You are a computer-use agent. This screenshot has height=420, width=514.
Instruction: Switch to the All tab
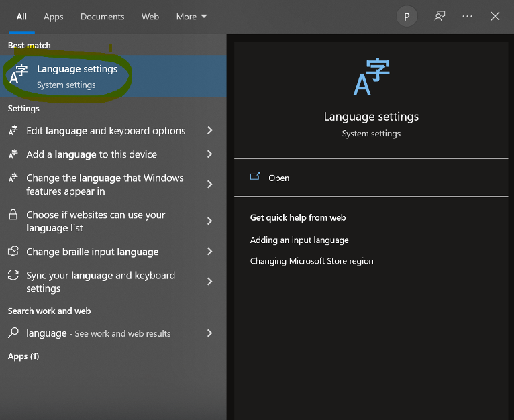point(21,17)
